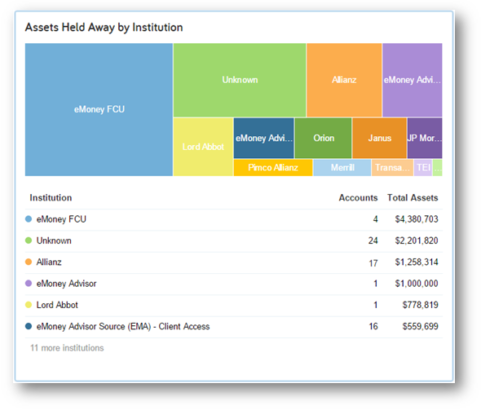Sort by the Total Assets column header
Viewport: 481px width, 410px height.
tap(413, 198)
